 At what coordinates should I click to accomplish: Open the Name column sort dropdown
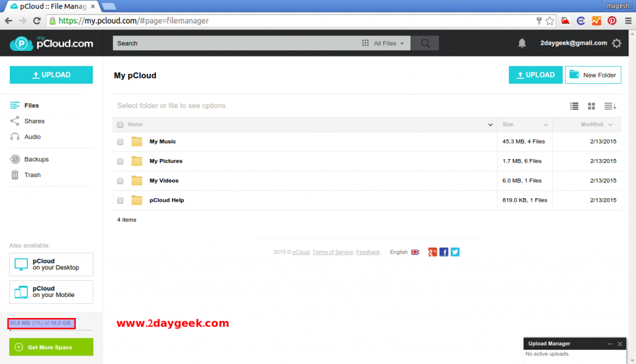490,124
